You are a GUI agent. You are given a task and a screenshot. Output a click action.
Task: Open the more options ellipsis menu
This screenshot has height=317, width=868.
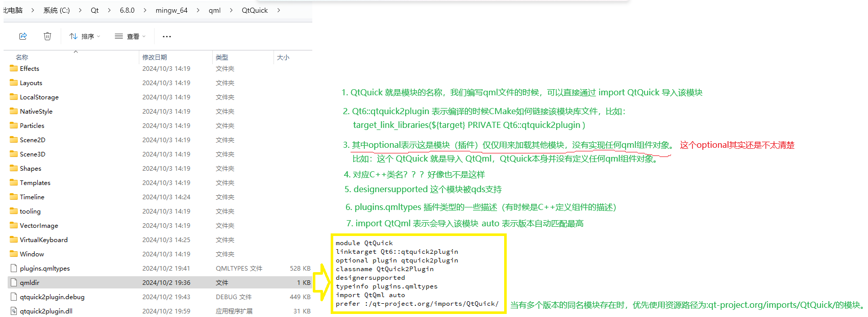pos(167,36)
